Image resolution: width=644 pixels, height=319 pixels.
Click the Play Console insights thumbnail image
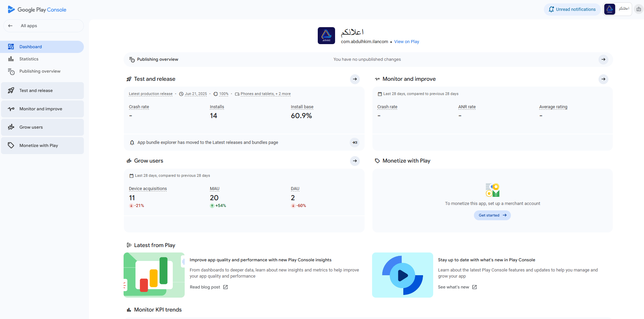pyautogui.click(x=154, y=275)
